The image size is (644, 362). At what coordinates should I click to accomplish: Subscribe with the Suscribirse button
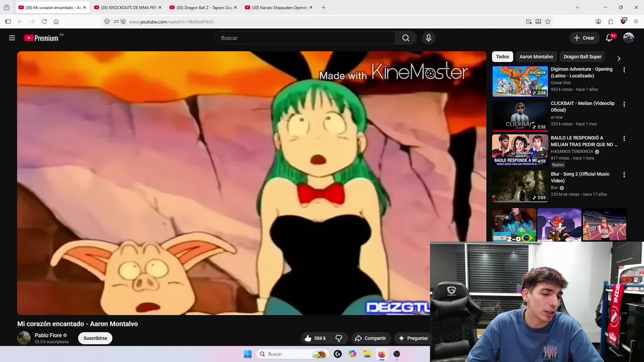[95, 338]
